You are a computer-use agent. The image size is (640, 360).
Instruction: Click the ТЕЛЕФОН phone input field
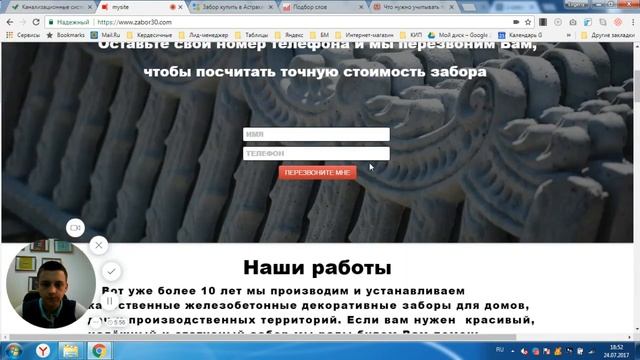(x=316, y=153)
